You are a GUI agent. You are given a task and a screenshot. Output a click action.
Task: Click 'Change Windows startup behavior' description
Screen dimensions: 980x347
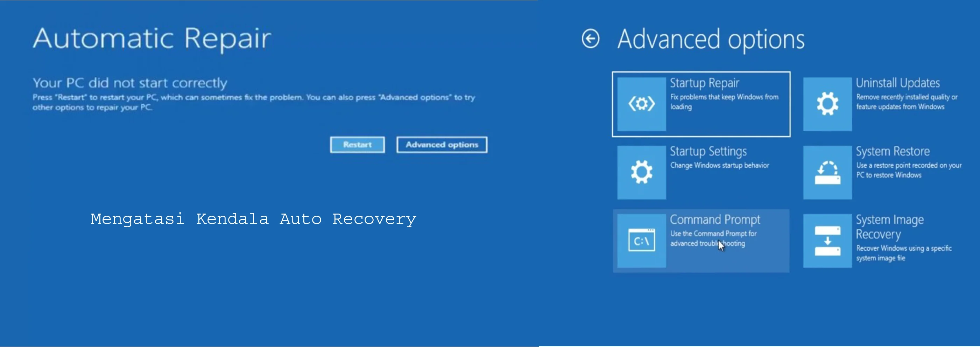pos(720,165)
